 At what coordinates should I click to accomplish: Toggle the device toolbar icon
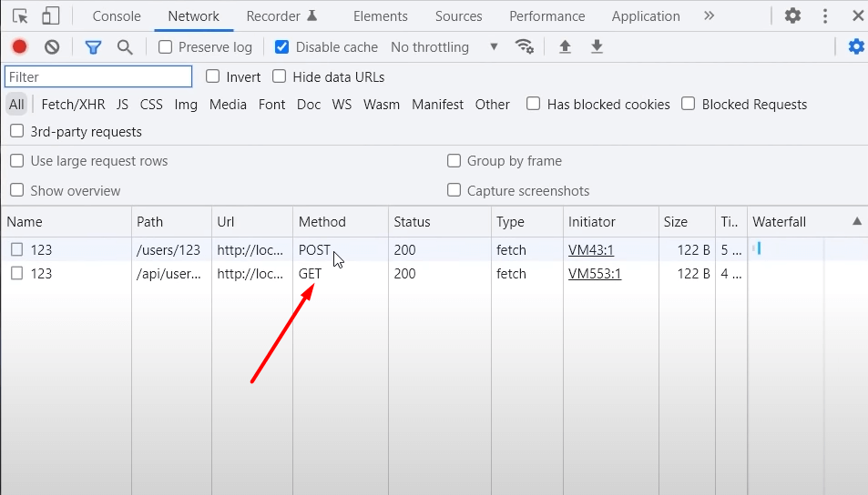click(x=51, y=16)
